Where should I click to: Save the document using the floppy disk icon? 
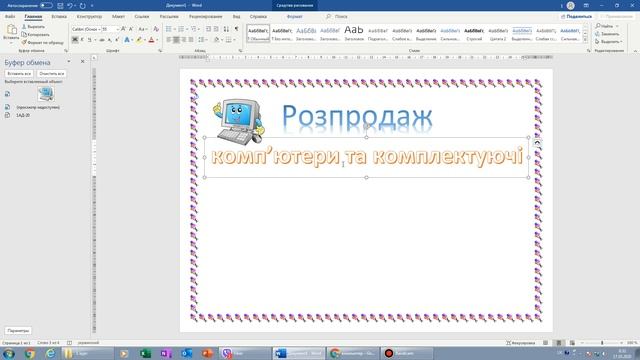60,5
